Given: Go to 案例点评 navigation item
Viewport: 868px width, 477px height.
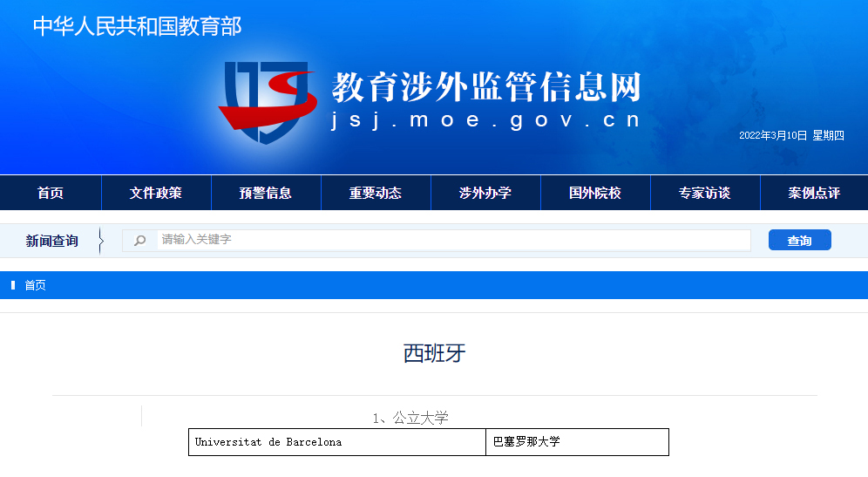Looking at the screenshot, I should [814, 193].
